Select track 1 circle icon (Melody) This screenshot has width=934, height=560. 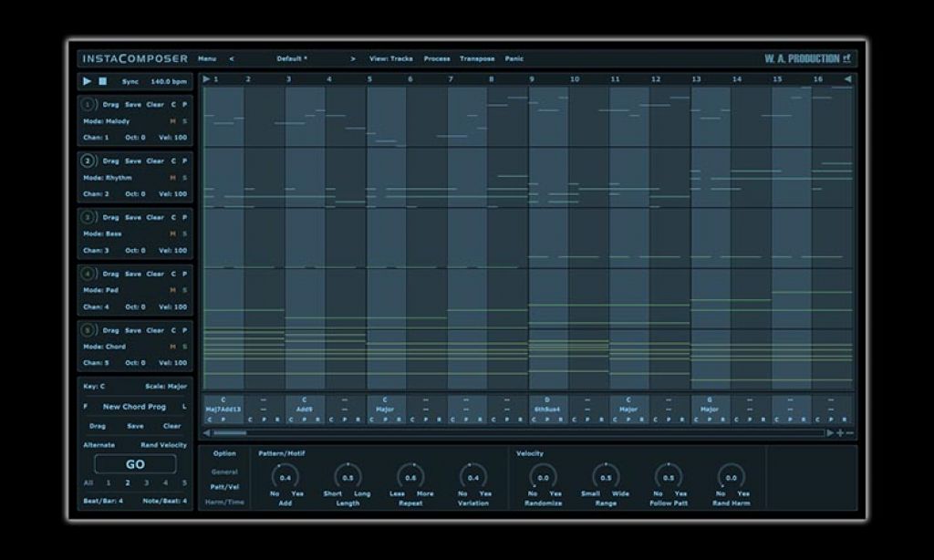click(x=88, y=105)
